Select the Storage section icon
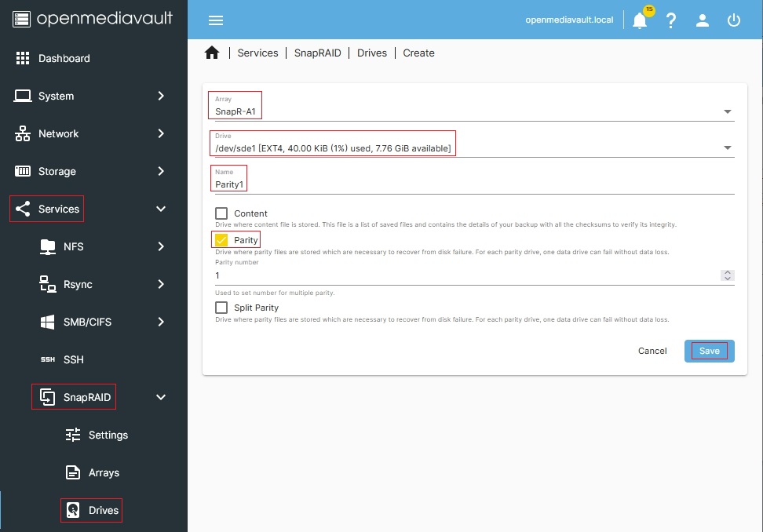 point(24,171)
